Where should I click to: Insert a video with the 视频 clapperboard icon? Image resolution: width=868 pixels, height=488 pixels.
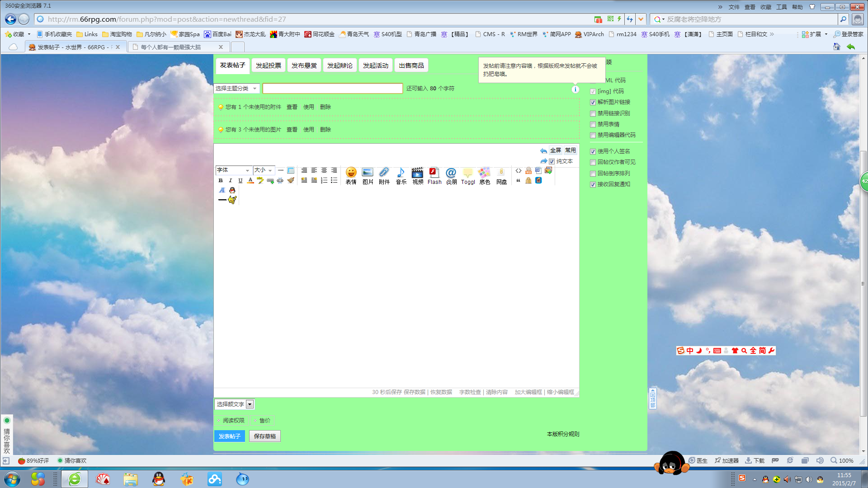[x=418, y=176]
